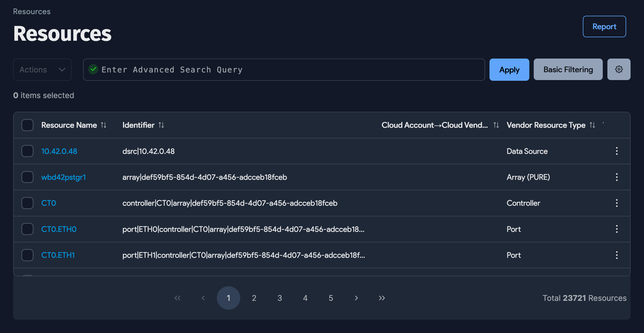Viewport: 644px width, 333px height.
Task: Jump to the first page of resources
Action: click(177, 298)
